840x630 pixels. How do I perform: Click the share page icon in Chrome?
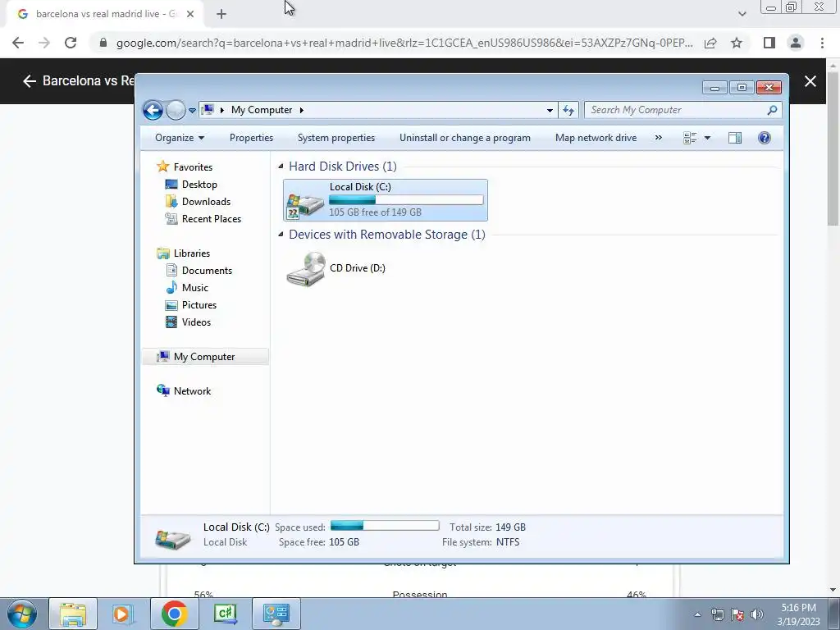point(710,43)
